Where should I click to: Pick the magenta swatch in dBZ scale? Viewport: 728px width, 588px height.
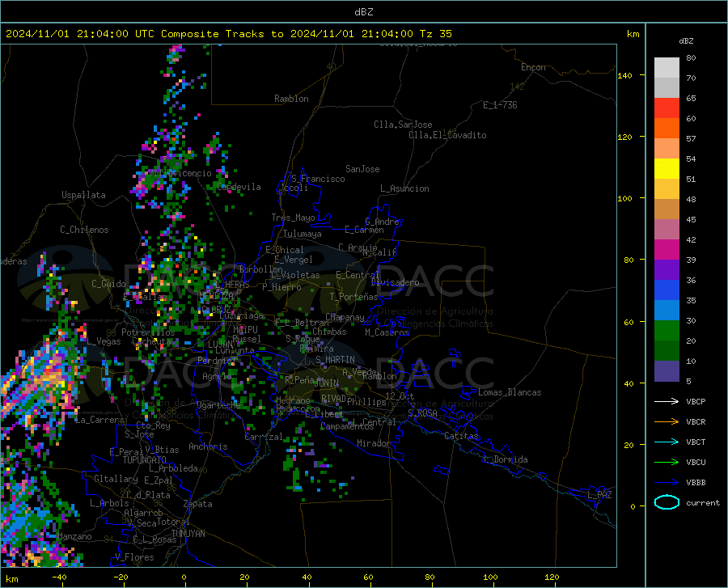click(x=667, y=250)
